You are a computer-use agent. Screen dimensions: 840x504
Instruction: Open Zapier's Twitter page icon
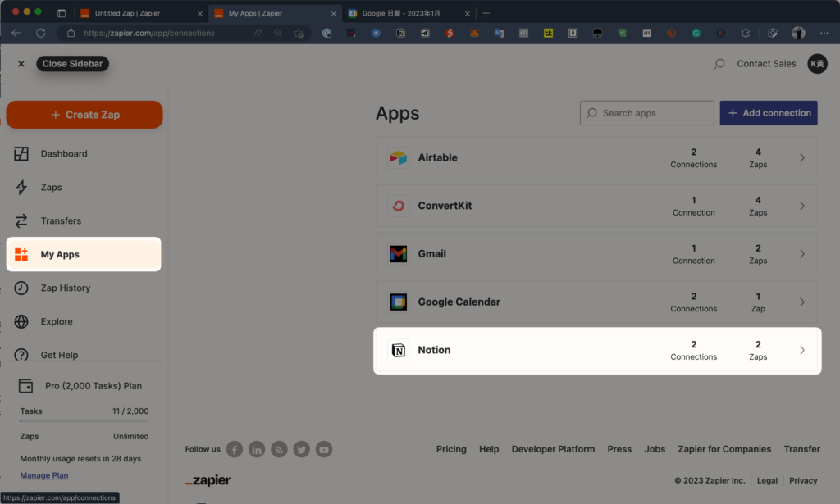302,449
